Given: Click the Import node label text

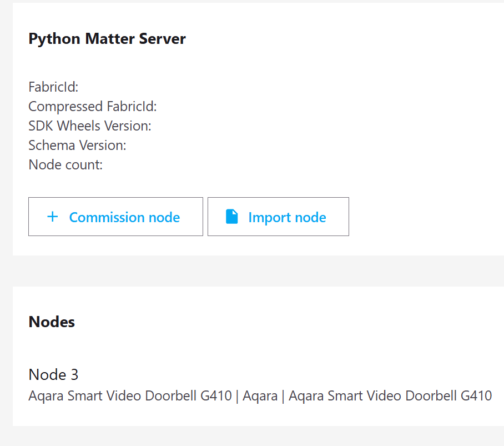Looking at the screenshot, I should click(x=287, y=217).
